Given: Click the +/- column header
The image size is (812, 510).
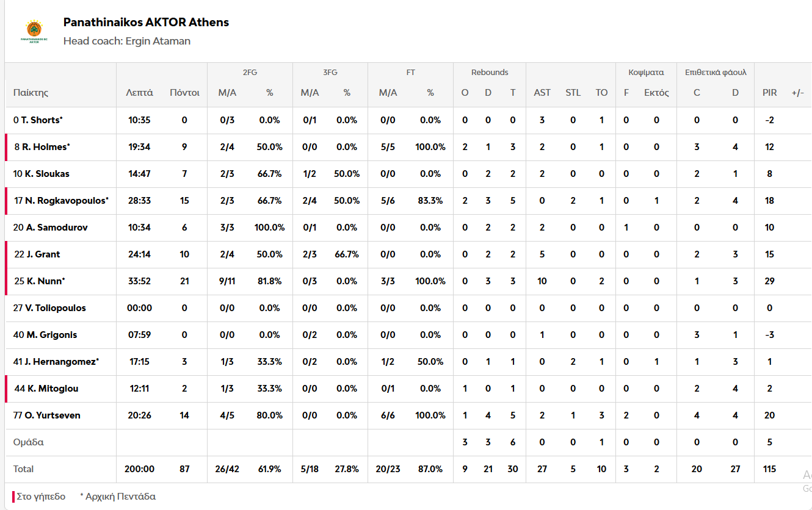Looking at the screenshot, I should [x=797, y=93].
